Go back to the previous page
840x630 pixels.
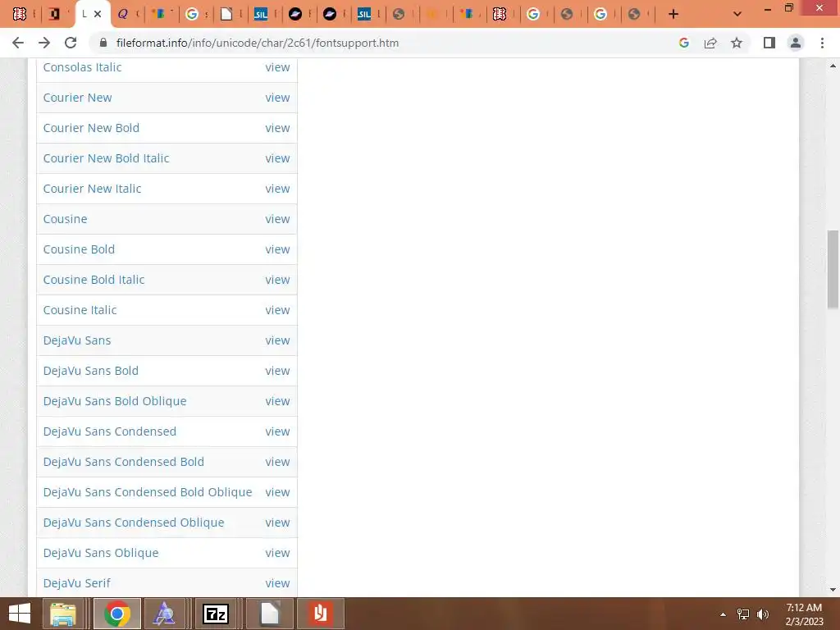(18, 43)
